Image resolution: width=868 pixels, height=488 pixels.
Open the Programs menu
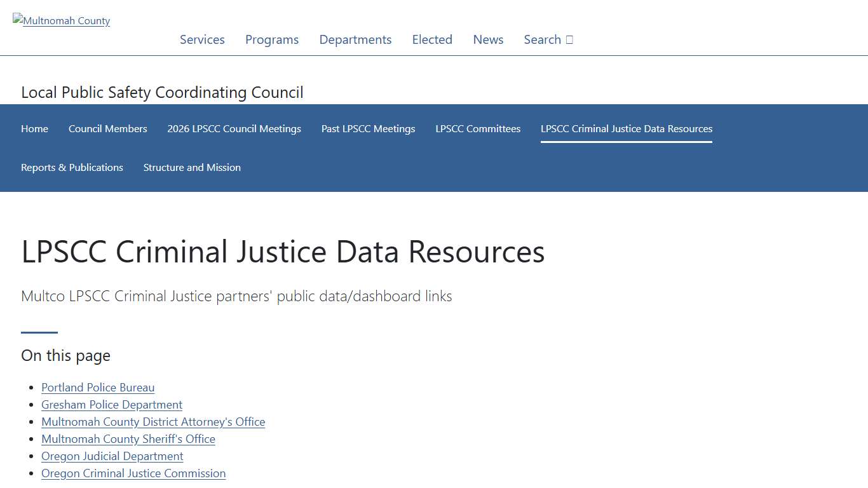[x=272, y=39]
